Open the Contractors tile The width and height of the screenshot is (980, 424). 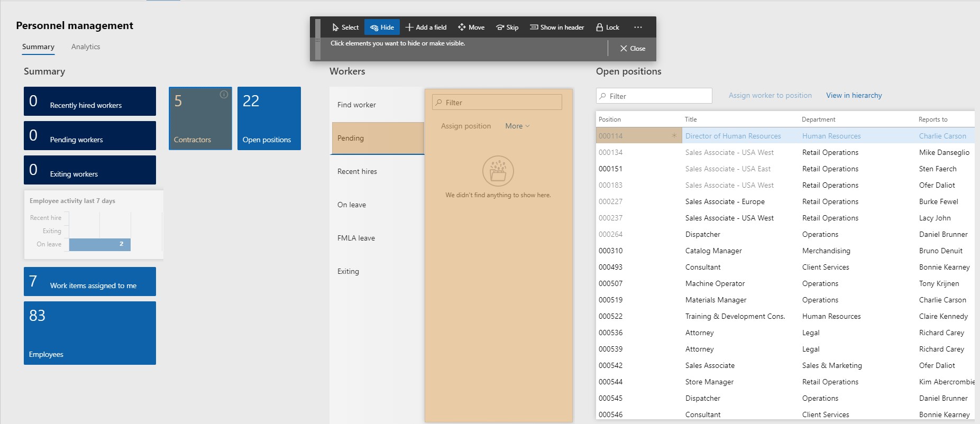pyautogui.click(x=200, y=118)
